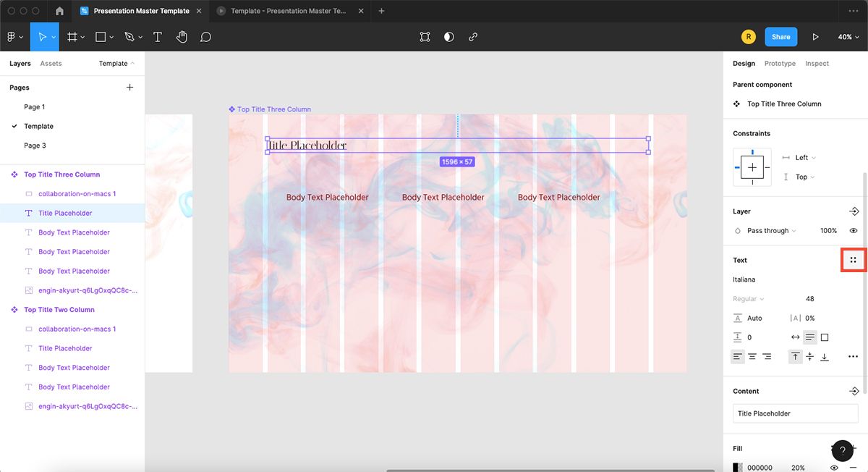Open text style options via the dots icon
Screen dimensions: 868x472
point(854,259)
